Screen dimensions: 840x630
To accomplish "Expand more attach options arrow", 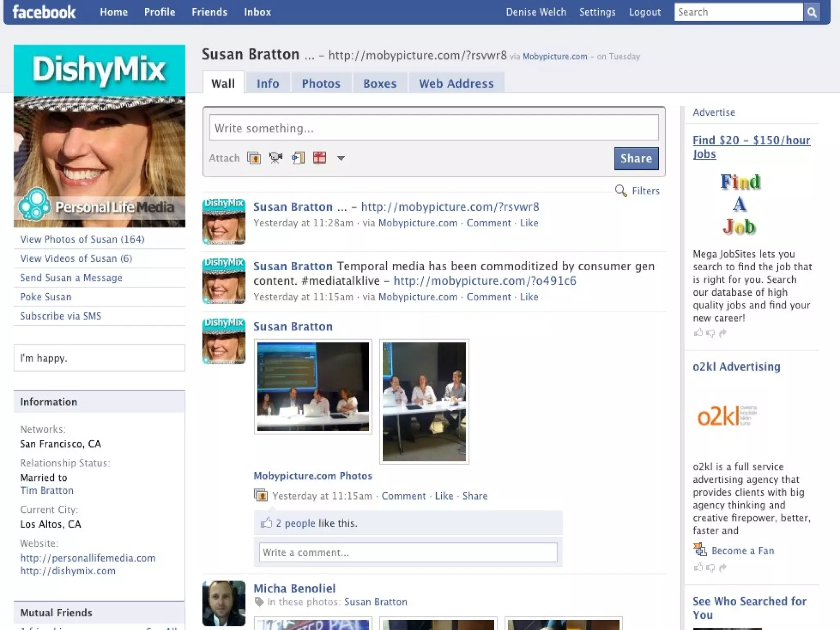I will [341, 158].
